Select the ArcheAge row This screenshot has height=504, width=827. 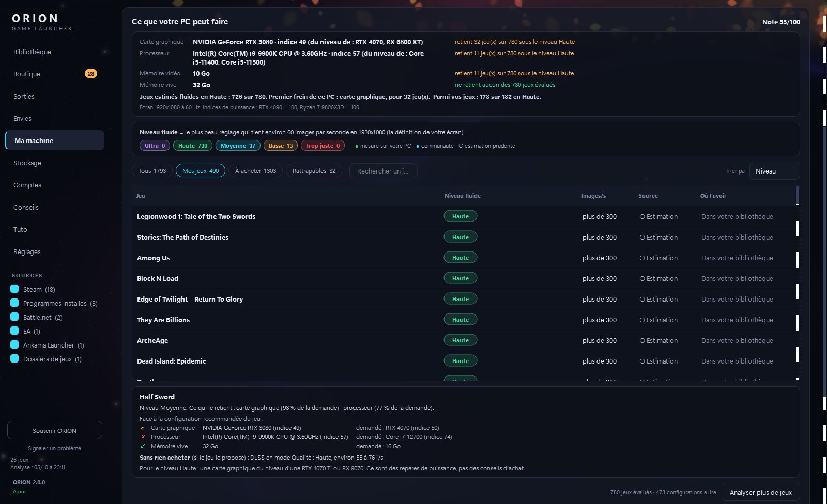(464, 340)
